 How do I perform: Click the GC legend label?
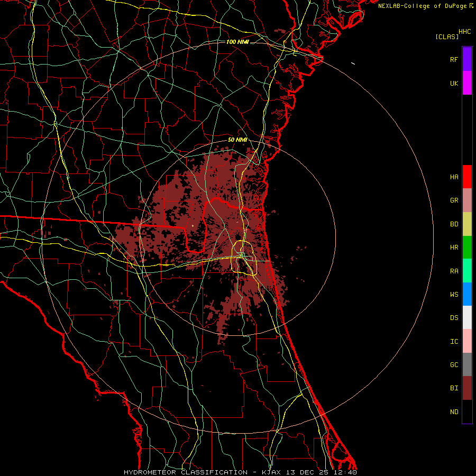click(x=454, y=365)
